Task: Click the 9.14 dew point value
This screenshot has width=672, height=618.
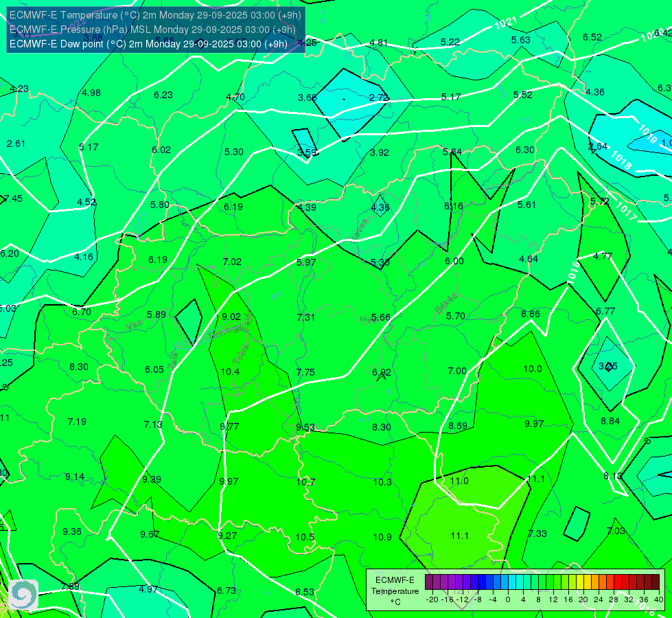Action: [x=75, y=477]
